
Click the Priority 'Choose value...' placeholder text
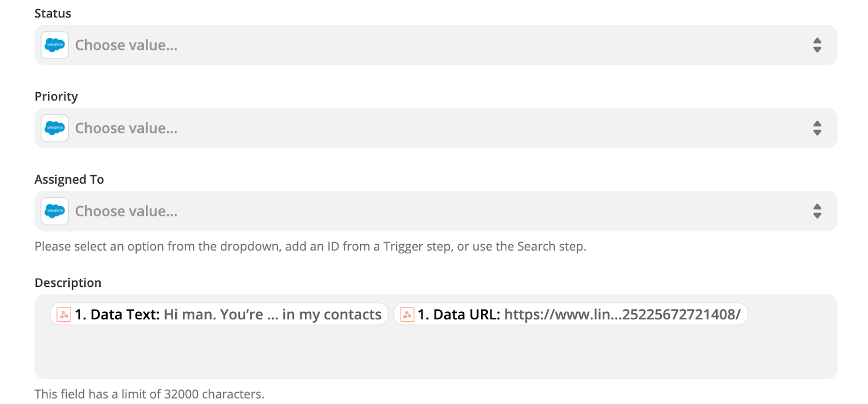pos(126,128)
